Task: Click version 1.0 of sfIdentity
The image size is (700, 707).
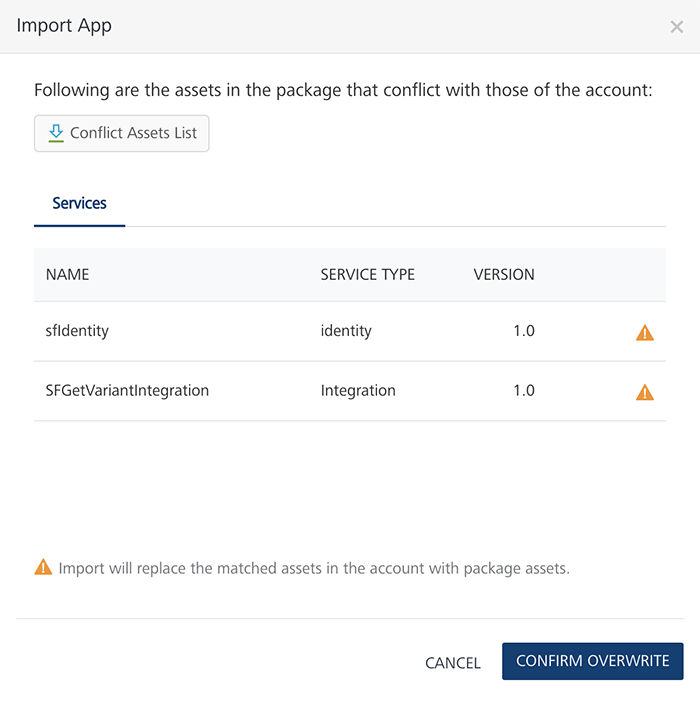Action: click(523, 331)
